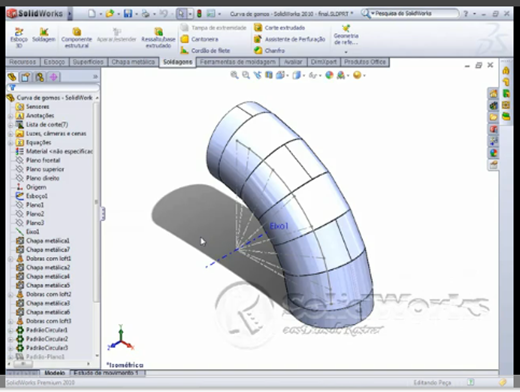Image resolution: width=520 pixels, height=392 pixels.
Task: Select Origem in feature tree
Action: (31, 187)
